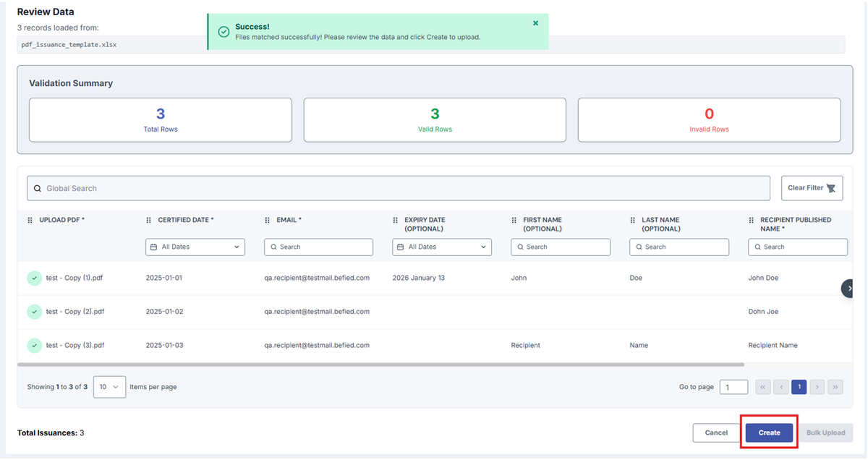868x460 pixels.
Task: Click email in test - Copy (3).pdf row
Action: tap(317, 346)
